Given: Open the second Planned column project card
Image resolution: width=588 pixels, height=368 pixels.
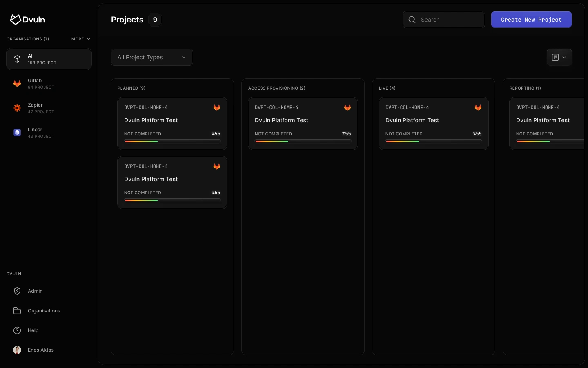Looking at the screenshot, I should click(172, 182).
